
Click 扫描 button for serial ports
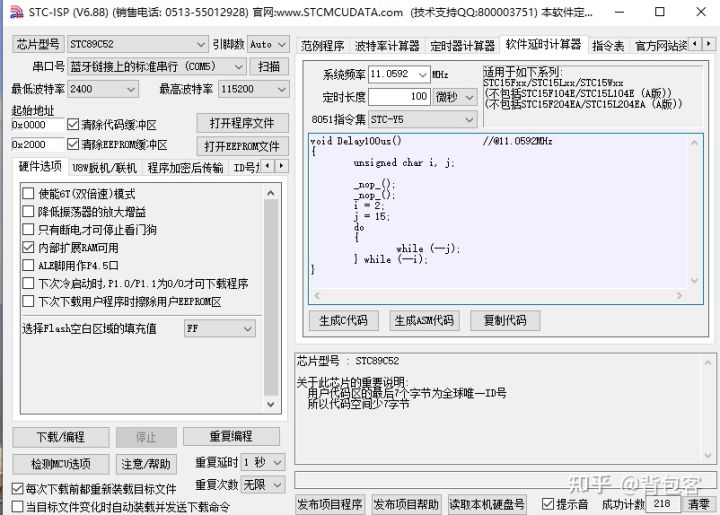click(x=269, y=67)
